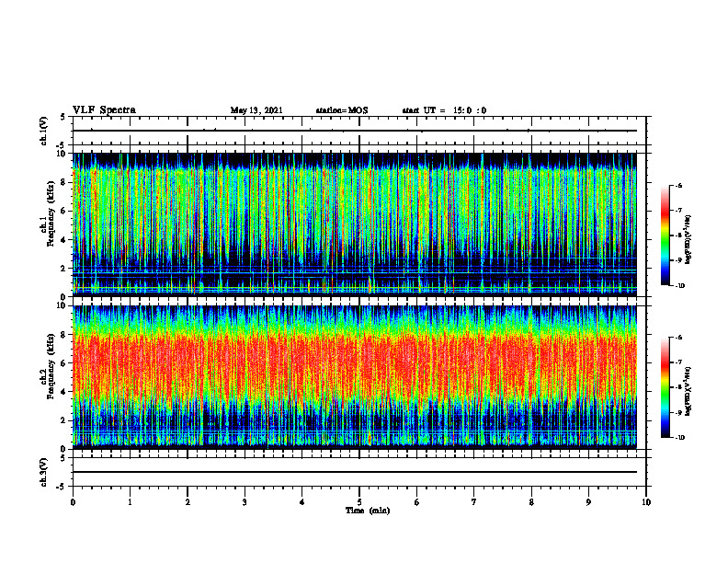Screen dimensions: 728x563
Task: Click the "-5" tick on ch.3(V) axis
Action: click(x=62, y=487)
